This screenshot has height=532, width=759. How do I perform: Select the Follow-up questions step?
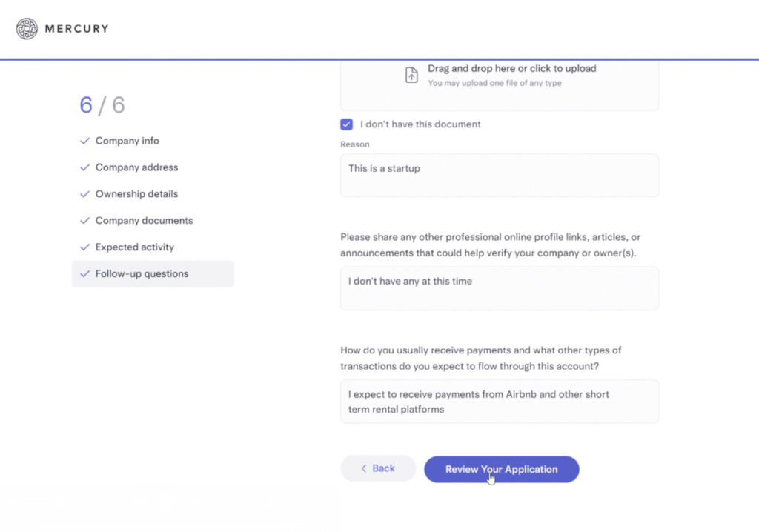tap(142, 274)
